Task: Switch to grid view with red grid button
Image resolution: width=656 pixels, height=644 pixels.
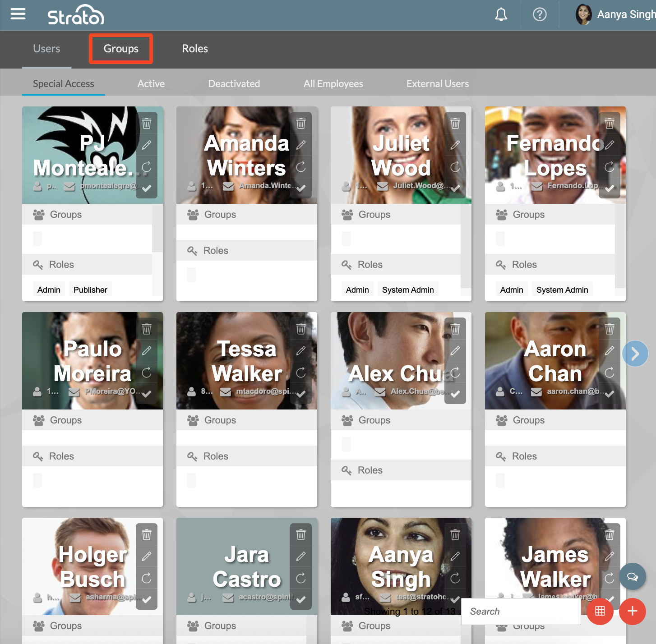Action: point(600,611)
